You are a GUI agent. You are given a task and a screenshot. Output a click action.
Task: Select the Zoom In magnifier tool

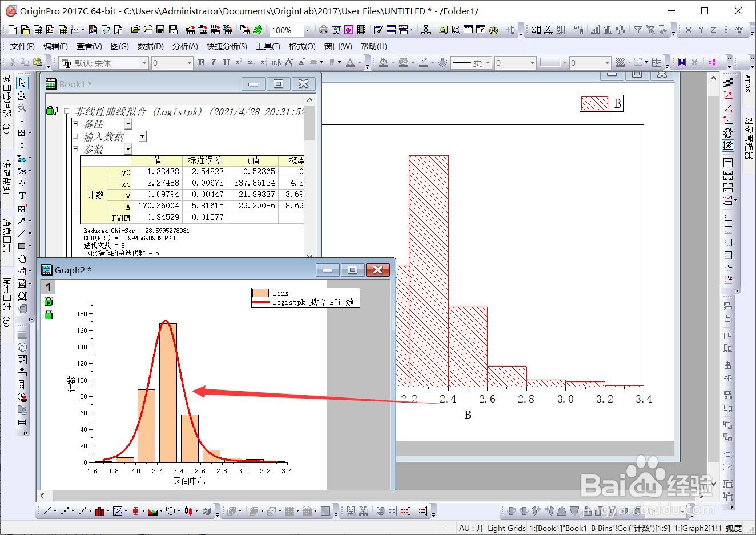point(22,96)
